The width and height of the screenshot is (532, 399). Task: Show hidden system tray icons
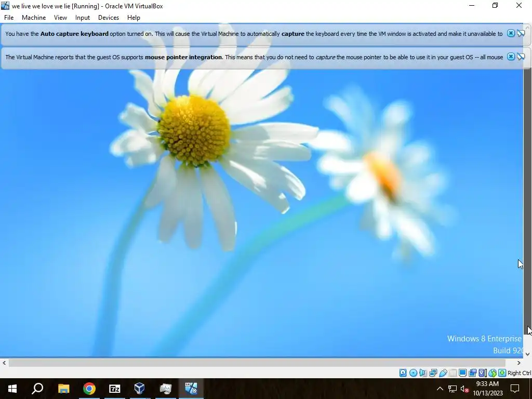[440, 389]
